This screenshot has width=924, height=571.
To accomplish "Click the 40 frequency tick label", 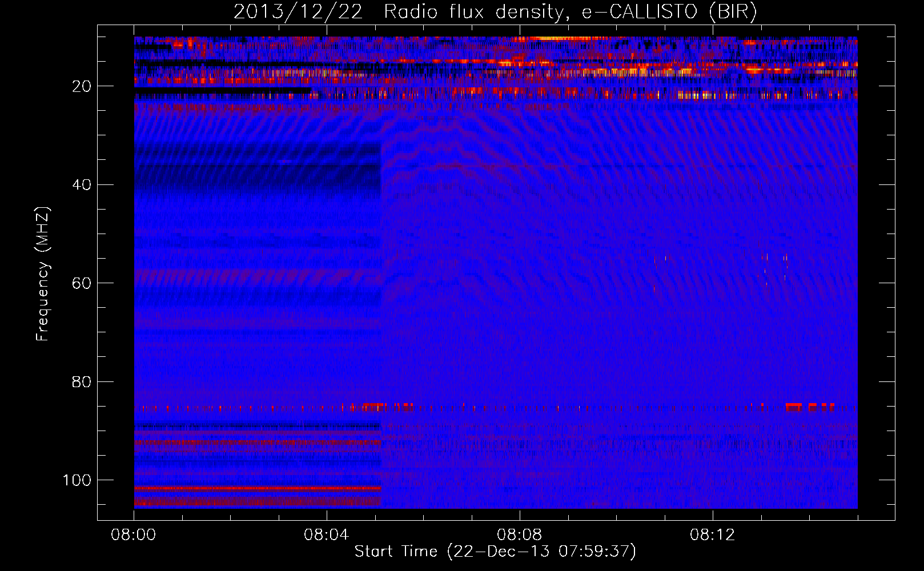I will coord(82,185).
